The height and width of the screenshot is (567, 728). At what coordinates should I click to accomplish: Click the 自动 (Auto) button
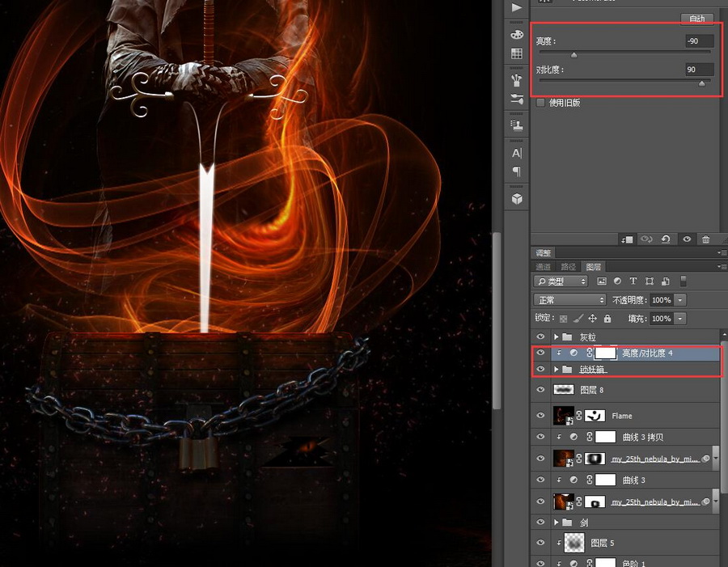click(696, 19)
